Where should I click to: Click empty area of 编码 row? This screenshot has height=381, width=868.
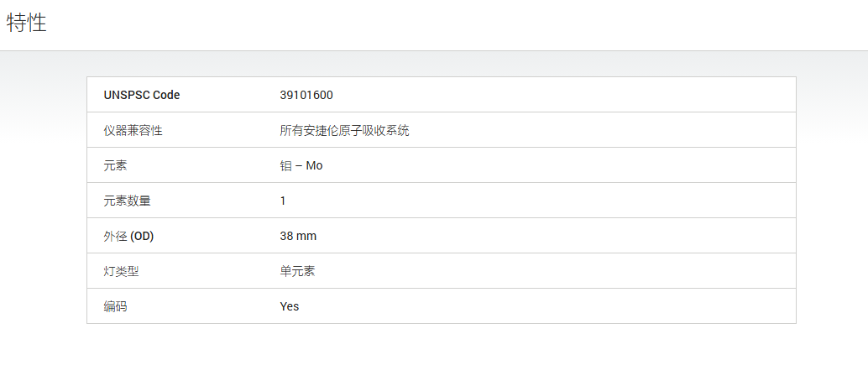pyautogui.click(x=553, y=307)
